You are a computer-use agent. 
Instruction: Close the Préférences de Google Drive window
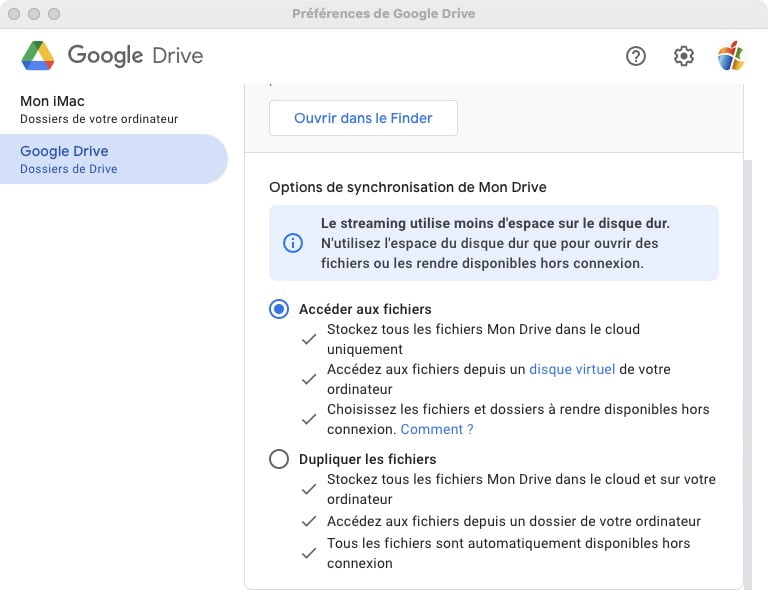(x=14, y=14)
